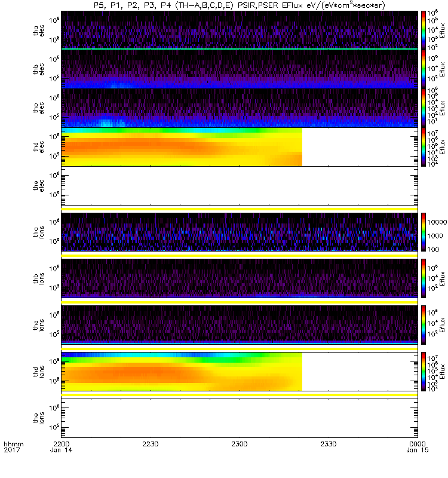Click the 2230 time axis label

point(151,444)
